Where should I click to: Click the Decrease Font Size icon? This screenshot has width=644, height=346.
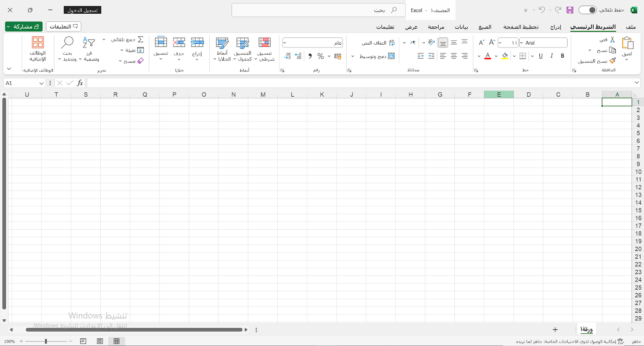481,42
